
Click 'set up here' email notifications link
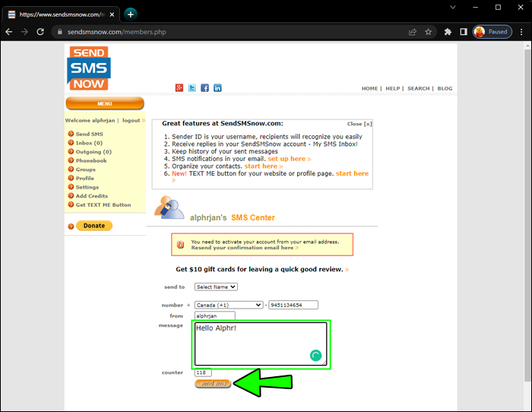coord(287,159)
